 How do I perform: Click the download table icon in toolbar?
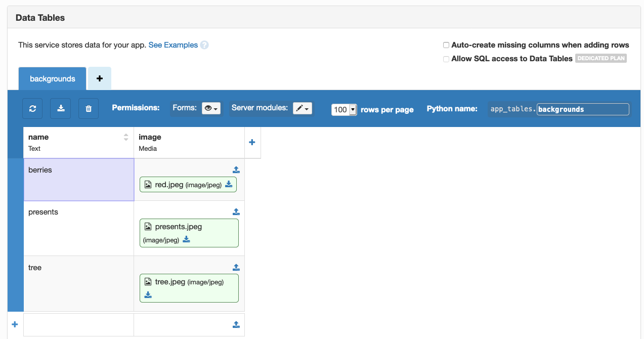pyautogui.click(x=61, y=109)
